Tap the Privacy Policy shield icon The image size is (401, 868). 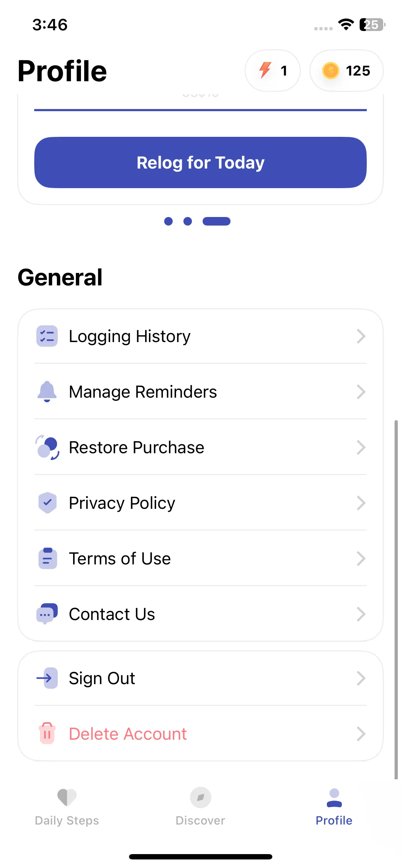click(x=47, y=503)
